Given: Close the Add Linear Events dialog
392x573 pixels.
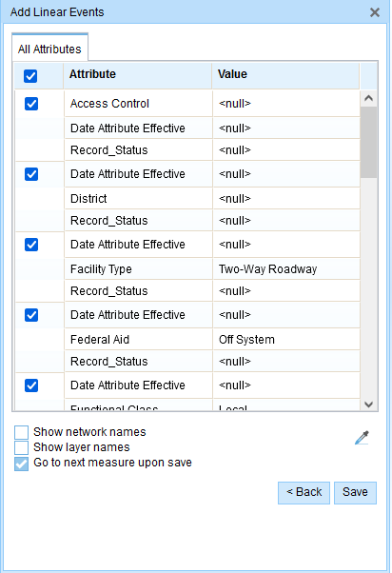Looking at the screenshot, I should pos(375,12).
